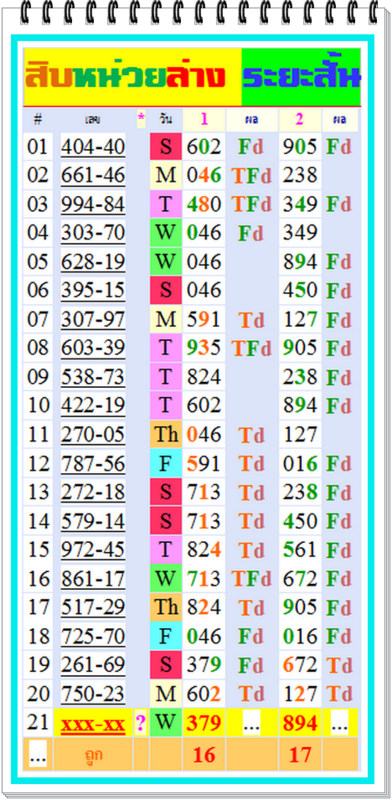
Task: Open the underlined number 395-15
Action: [93, 290]
